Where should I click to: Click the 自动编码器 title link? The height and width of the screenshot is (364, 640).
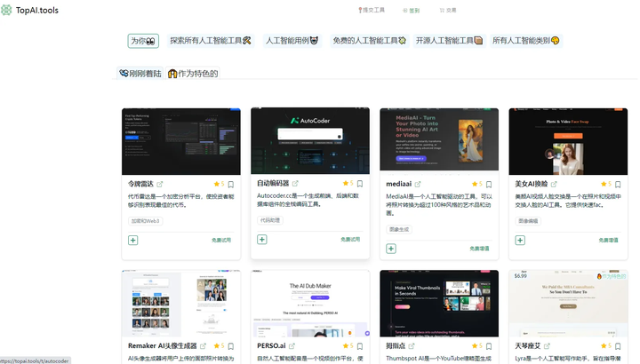tap(273, 184)
